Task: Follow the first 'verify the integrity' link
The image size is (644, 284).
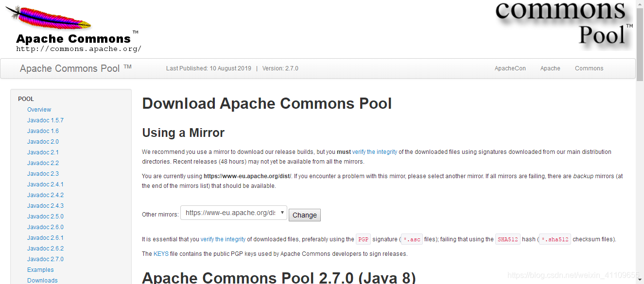Action: tap(375, 152)
